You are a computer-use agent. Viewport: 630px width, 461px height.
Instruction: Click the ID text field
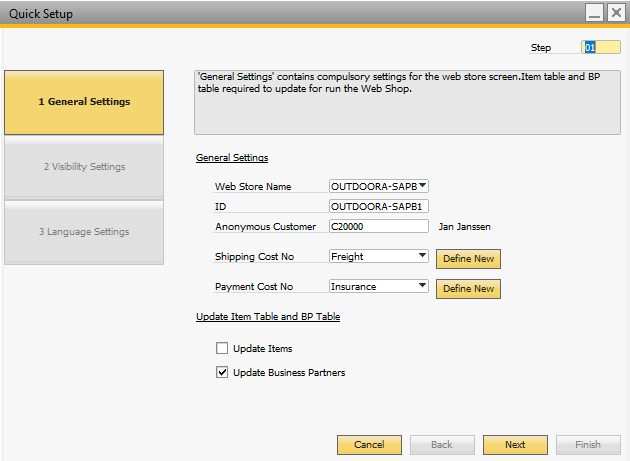378,206
